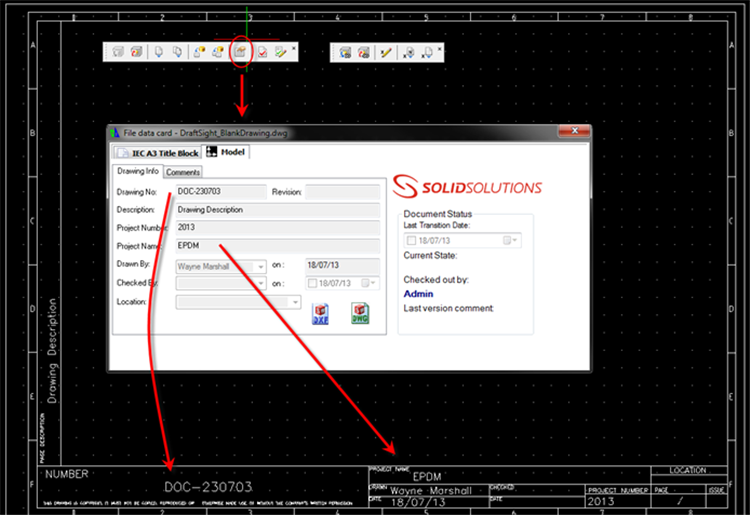
Task: Click the first icon in the right floating toolbar
Action: [345, 53]
